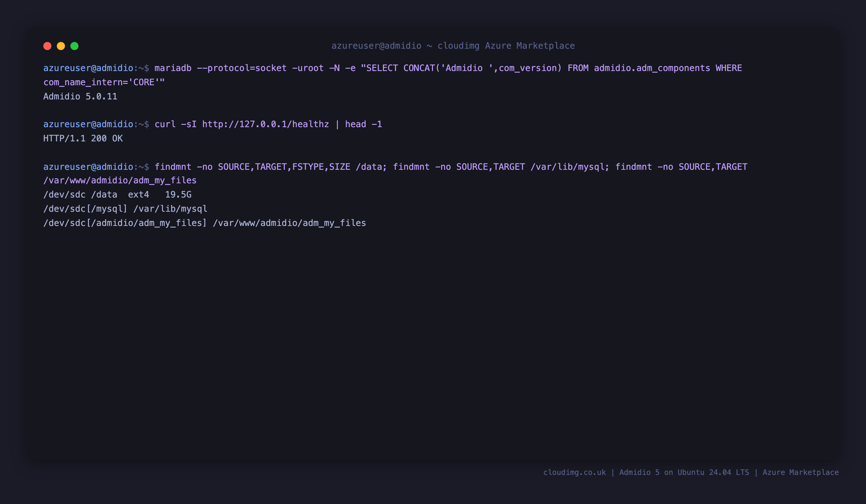866x504 pixels.
Task: Click the output '/dev/sdc /data ext4 19.5G'
Action: point(117,195)
